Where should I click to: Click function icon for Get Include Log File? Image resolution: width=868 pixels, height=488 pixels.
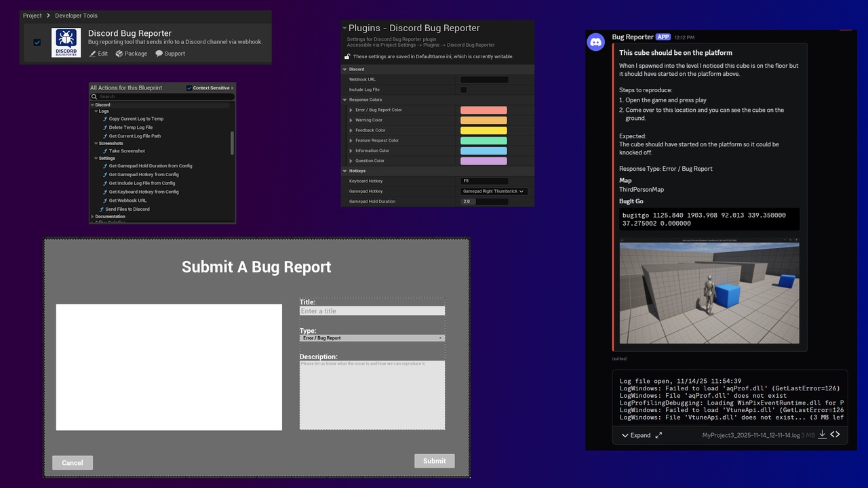click(x=105, y=183)
